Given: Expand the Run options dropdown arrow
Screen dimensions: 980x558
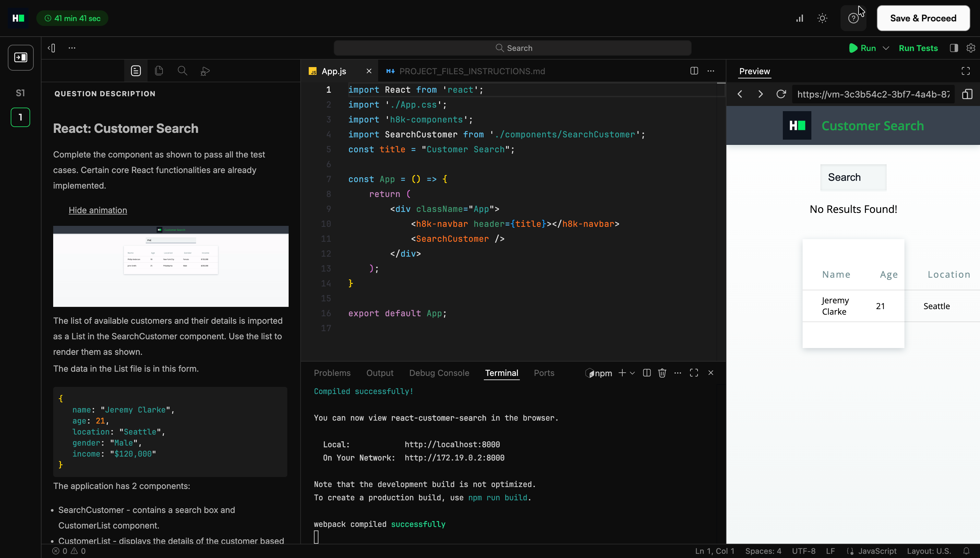Looking at the screenshot, I should (x=886, y=48).
